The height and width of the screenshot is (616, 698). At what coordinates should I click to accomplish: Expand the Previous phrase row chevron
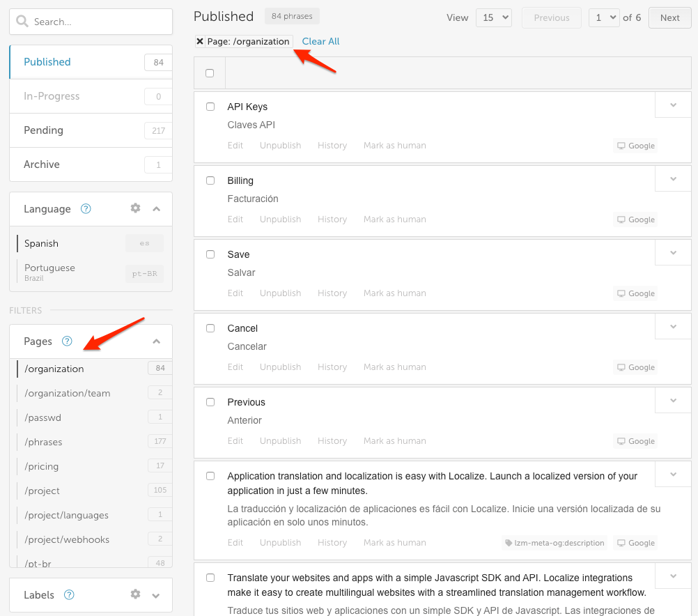(673, 401)
